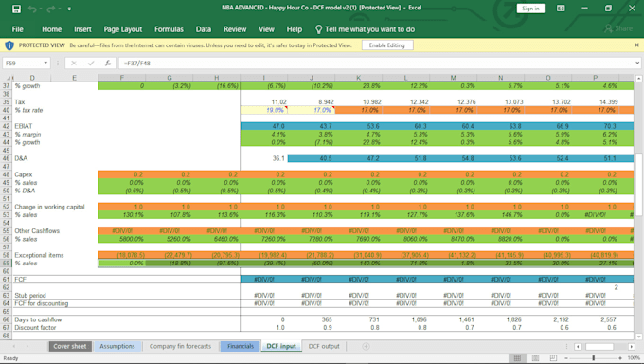This screenshot has height=364, width=644.
Task: Open the Review ribbon tab
Action: pos(235,29)
